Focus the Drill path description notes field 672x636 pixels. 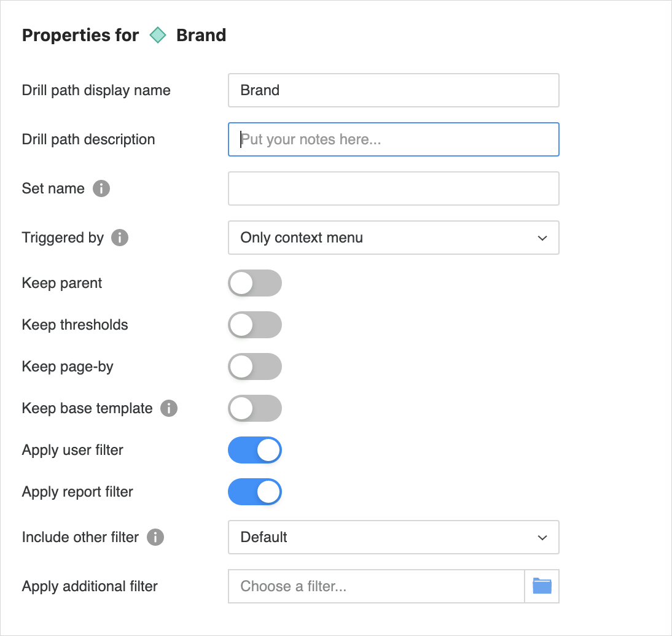point(393,139)
